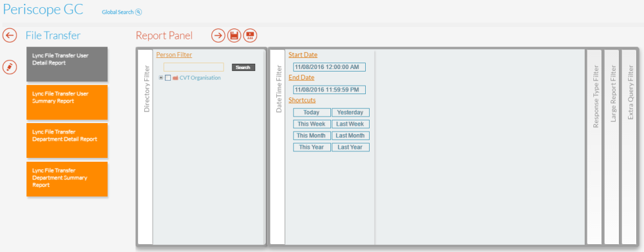
Task: Open the Extra Query Filter panel
Action: click(x=629, y=147)
